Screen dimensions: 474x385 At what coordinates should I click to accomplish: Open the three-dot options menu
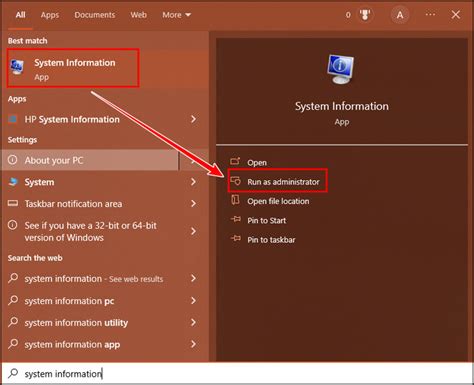tap(430, 15)
